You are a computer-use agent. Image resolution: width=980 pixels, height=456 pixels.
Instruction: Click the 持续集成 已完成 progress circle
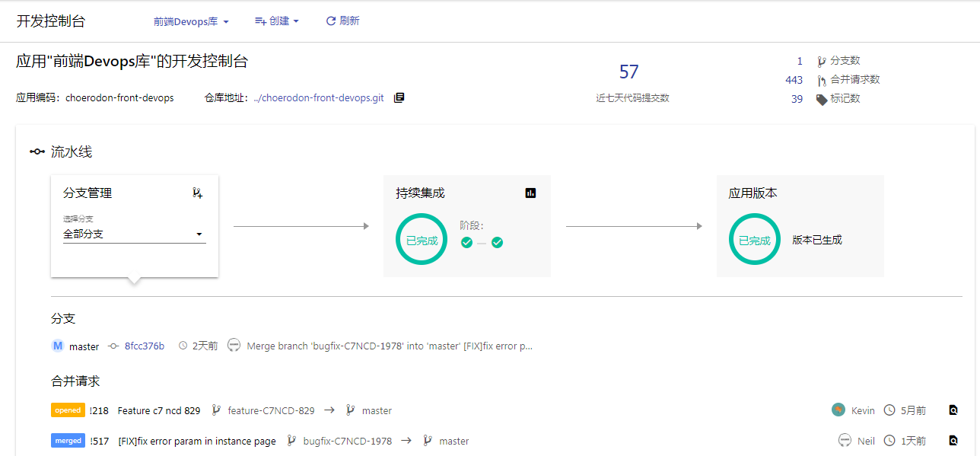(422, 240)
